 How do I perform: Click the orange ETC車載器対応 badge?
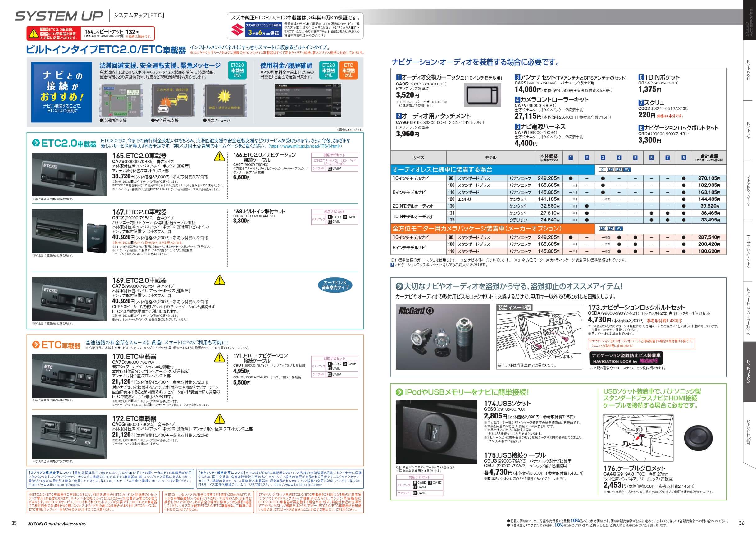(348, 71)
